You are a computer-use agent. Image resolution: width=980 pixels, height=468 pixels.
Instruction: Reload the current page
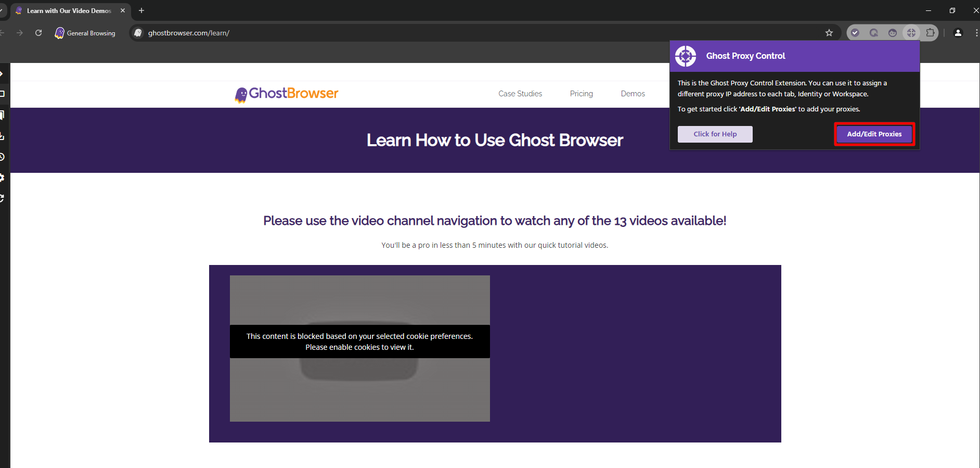coord(38,33)
